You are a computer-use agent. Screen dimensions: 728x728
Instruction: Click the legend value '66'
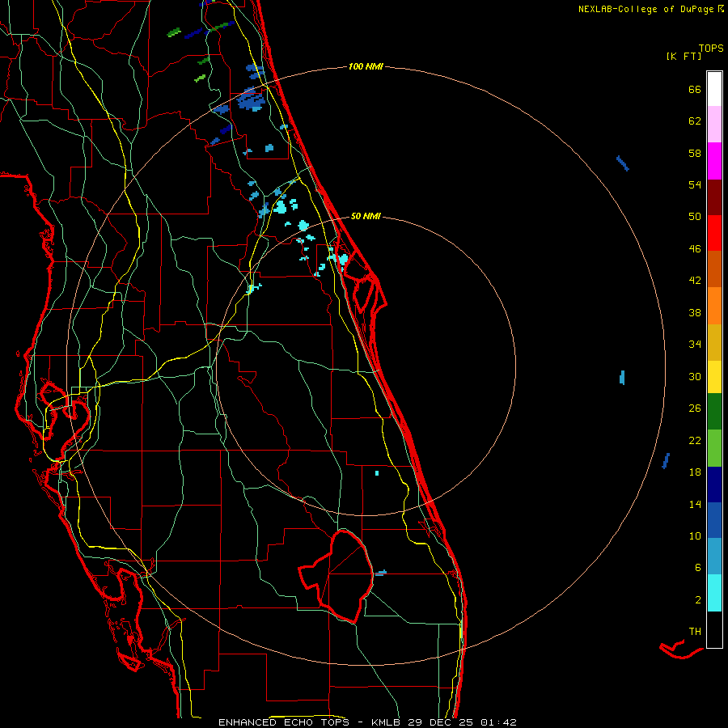pos(695,90)
